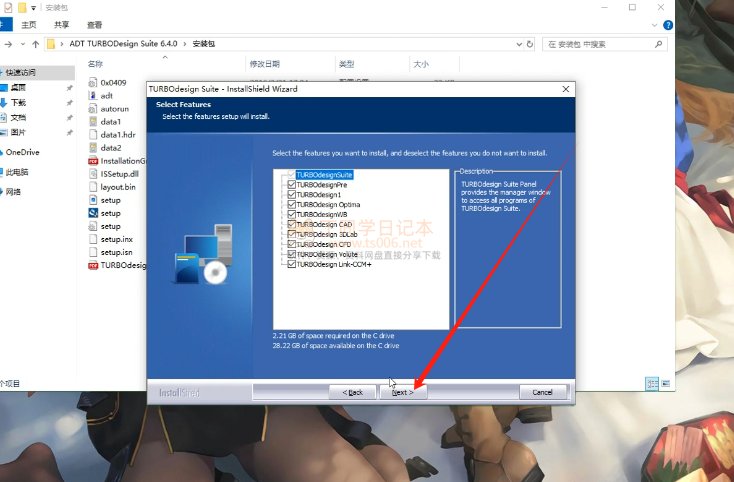734x482 pixels.
Task: Select the TURBOdesign Link-CCM+ feature label
Action: coord(334,264)
